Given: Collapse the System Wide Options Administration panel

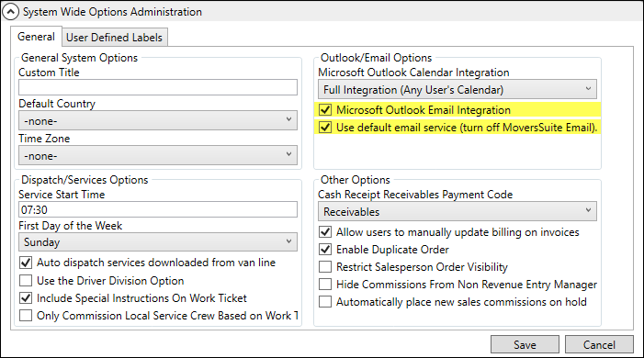Looking at the screenshot, I should click(10, 12).
